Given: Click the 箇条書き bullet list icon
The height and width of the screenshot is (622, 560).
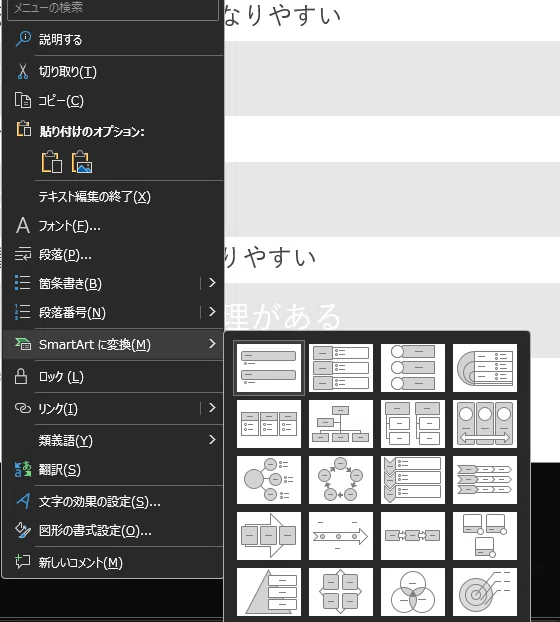Looking at the screenshot, I should 23,283.
